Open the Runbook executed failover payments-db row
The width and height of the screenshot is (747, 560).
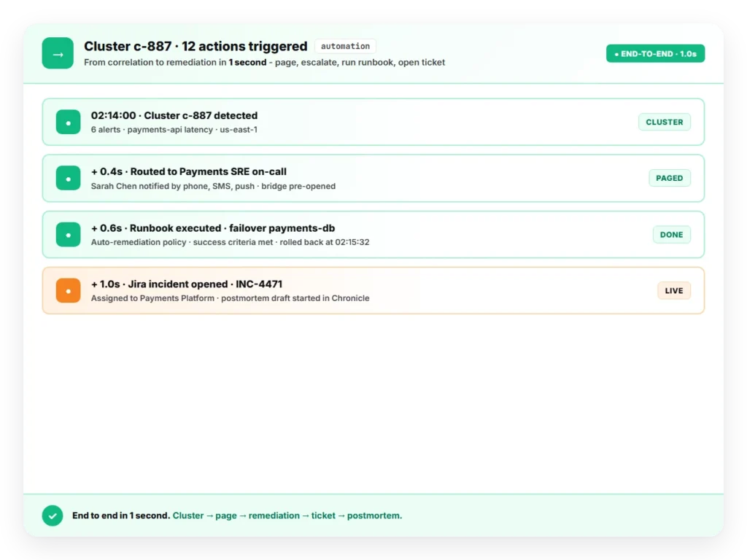point(373,234)
